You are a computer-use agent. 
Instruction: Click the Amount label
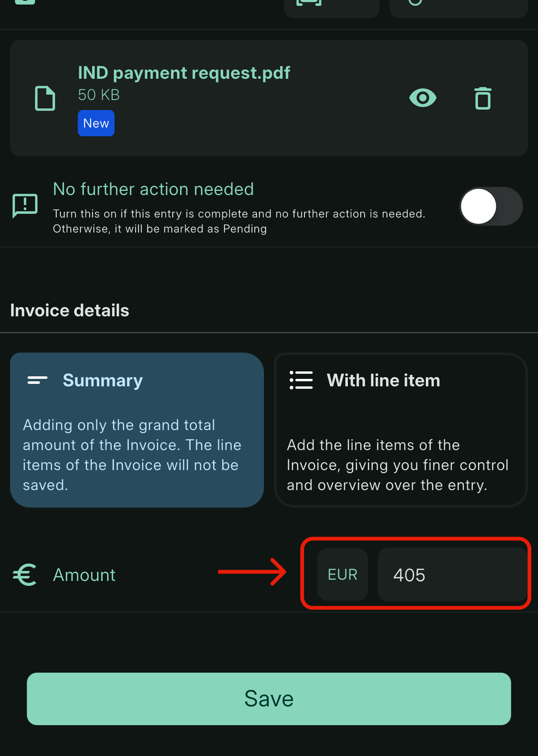(84, 575)
